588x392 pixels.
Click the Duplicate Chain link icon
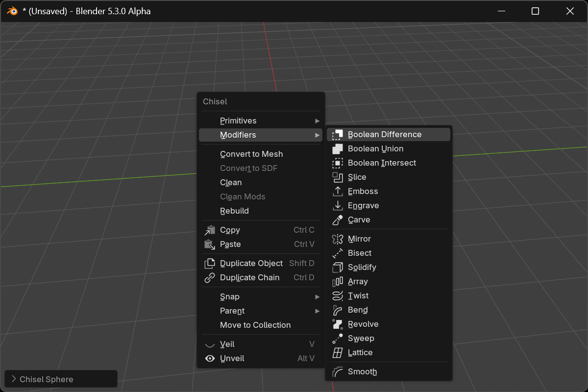210,278
